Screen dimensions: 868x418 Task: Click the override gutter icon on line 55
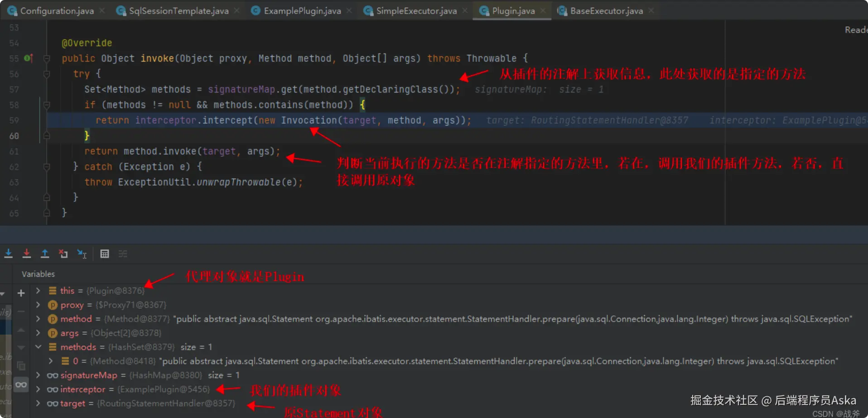(28, 58)
